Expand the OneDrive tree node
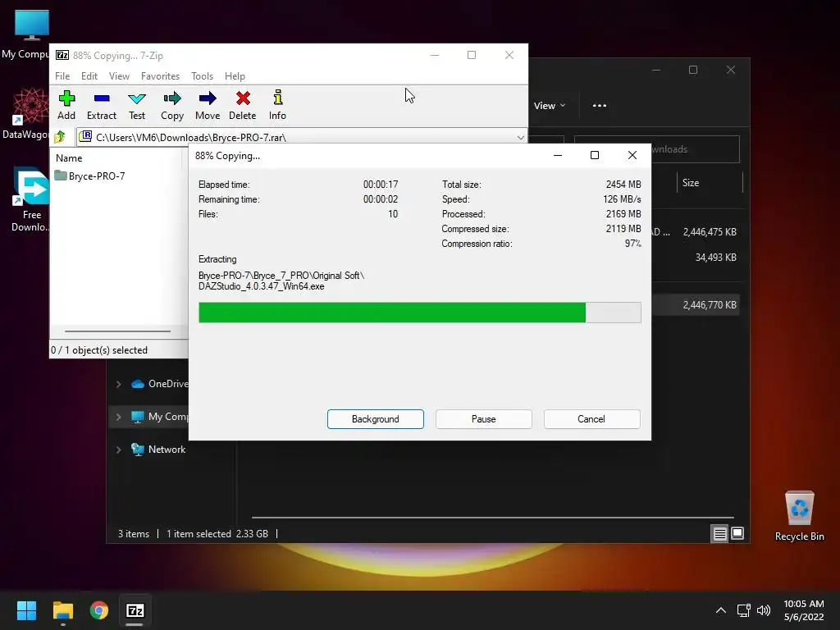This screenshot has width=840, height=630. pyautogui.click(x=118, y=384)
